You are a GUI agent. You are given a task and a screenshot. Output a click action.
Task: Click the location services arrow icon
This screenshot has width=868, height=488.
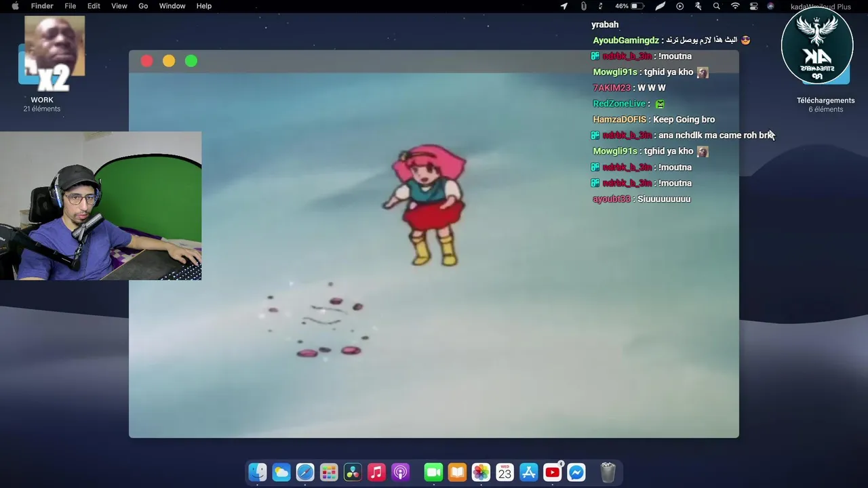(x=564, y=6)
